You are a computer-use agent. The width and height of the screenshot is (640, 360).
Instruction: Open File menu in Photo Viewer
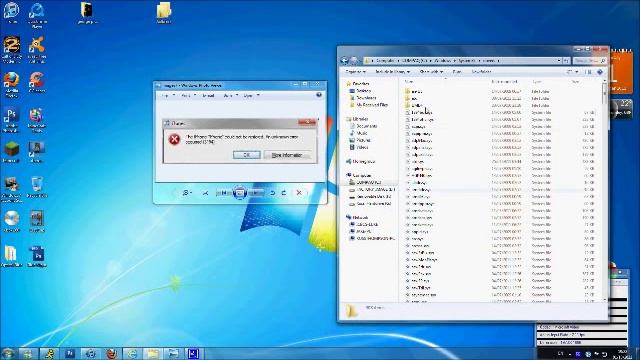click(x=168, y=96)
